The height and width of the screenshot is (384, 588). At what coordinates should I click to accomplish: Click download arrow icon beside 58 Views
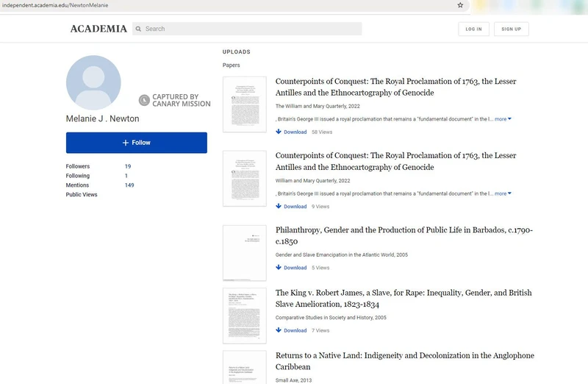tap(279, 132)
